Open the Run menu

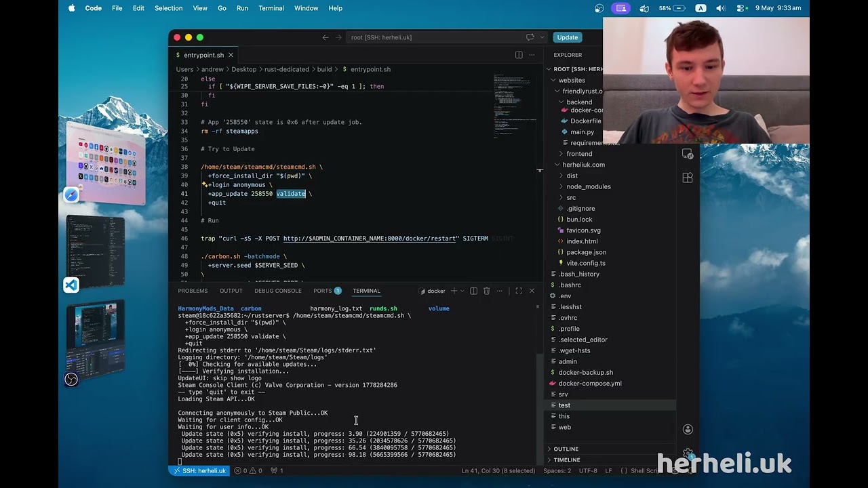click(242, 8)
